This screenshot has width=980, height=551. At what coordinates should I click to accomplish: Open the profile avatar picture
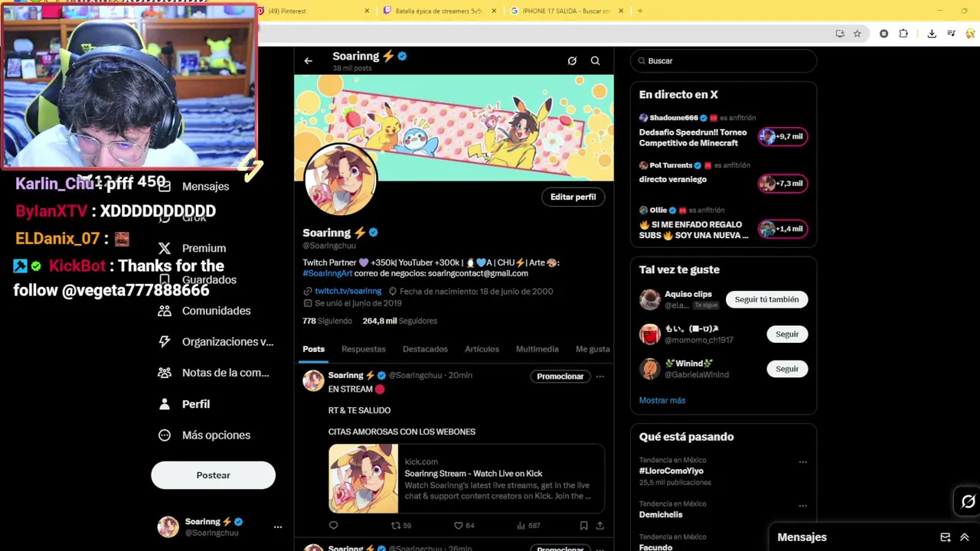[341, 179]
